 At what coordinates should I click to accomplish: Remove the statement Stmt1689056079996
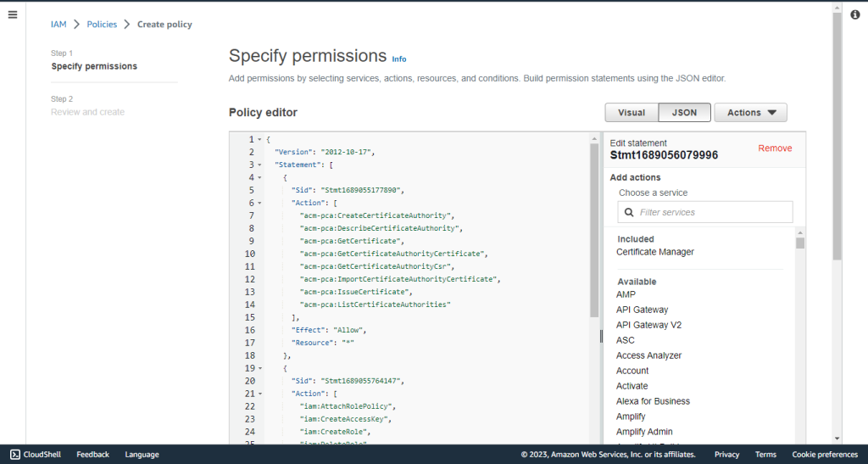click(775, 148)
